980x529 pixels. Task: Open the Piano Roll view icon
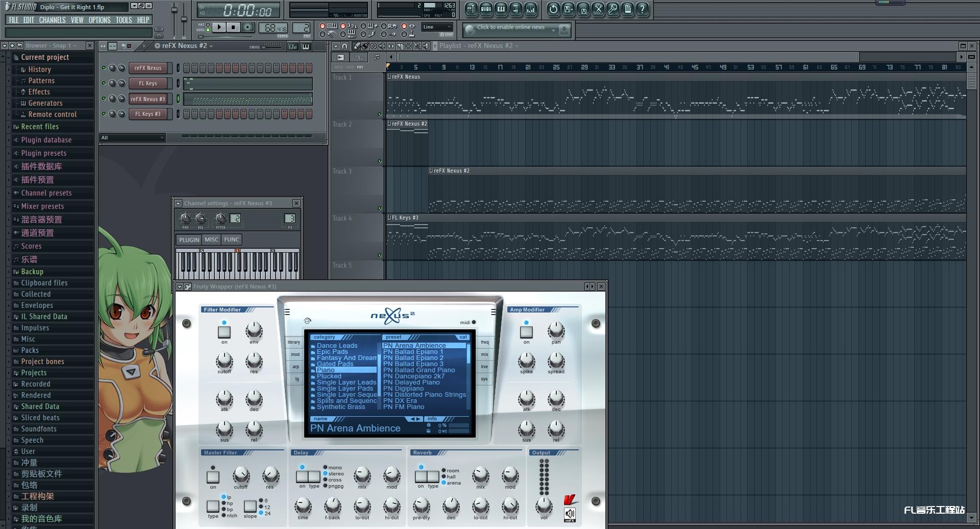[x=501, y=9]
